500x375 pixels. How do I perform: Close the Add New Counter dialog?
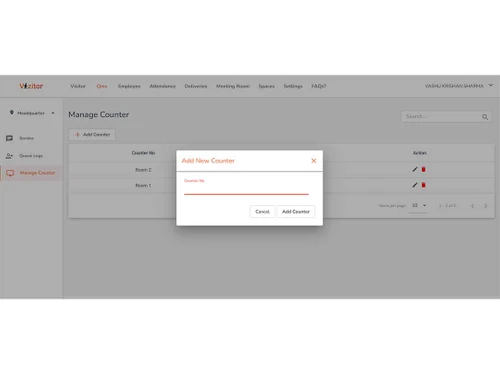coord(314,161)
